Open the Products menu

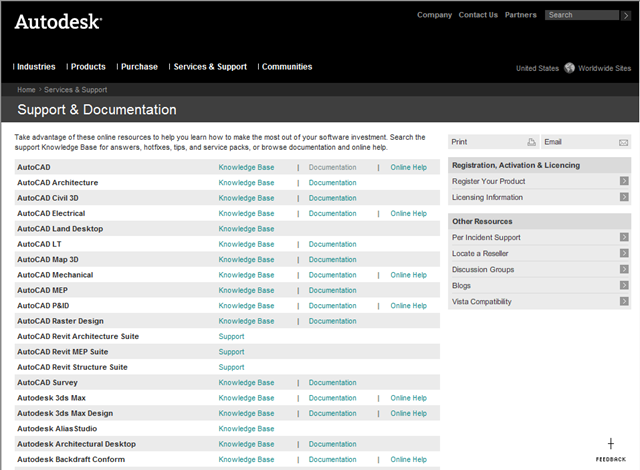88,67
